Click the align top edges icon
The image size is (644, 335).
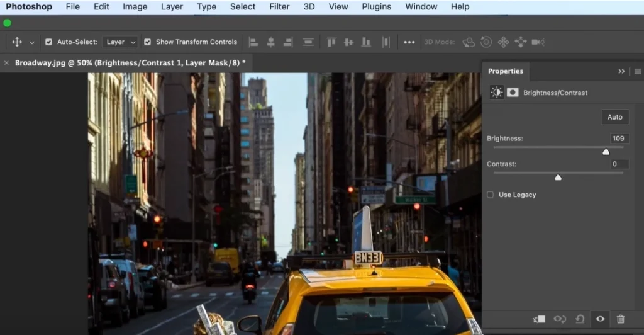coord(331,42)
